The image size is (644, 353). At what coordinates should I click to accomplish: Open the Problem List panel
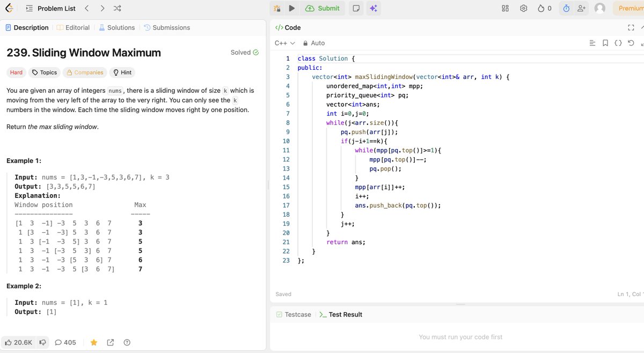[x=50, y=8]
